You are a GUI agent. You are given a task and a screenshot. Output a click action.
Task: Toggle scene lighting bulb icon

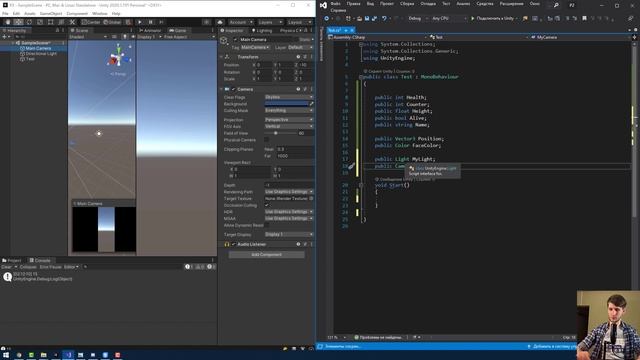[125, 37]
